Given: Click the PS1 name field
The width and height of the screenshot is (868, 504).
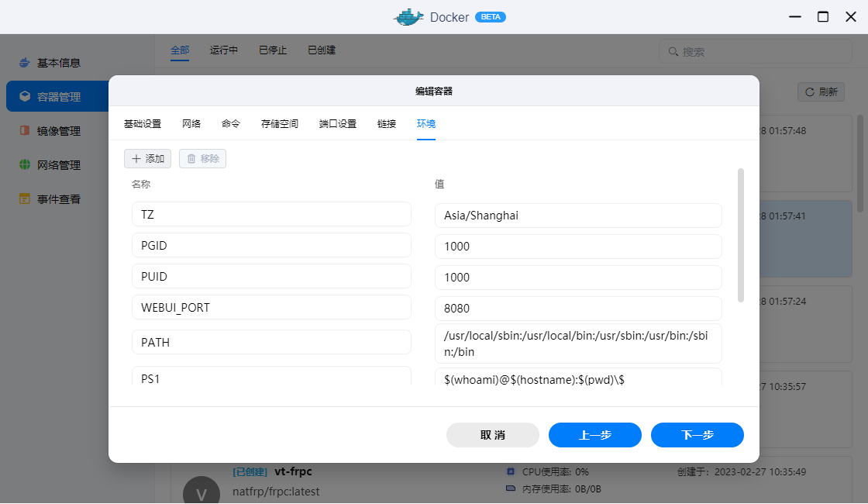Looking at the screenshot, I should pyautogui.click(x=271, y=377).
